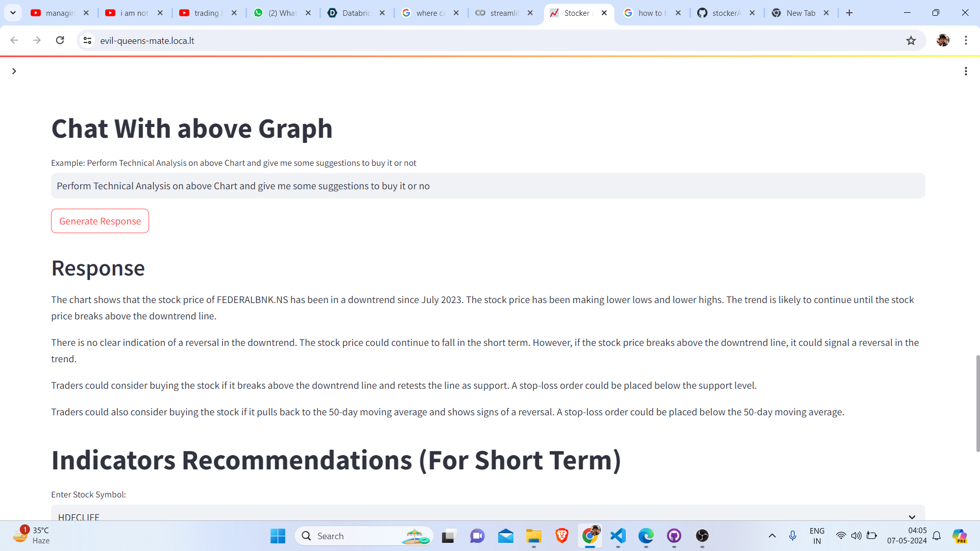Image resolution: width=980 pixels, height=551 pixels.
Task: Open a new browser tab
Action: coord(849,13)
